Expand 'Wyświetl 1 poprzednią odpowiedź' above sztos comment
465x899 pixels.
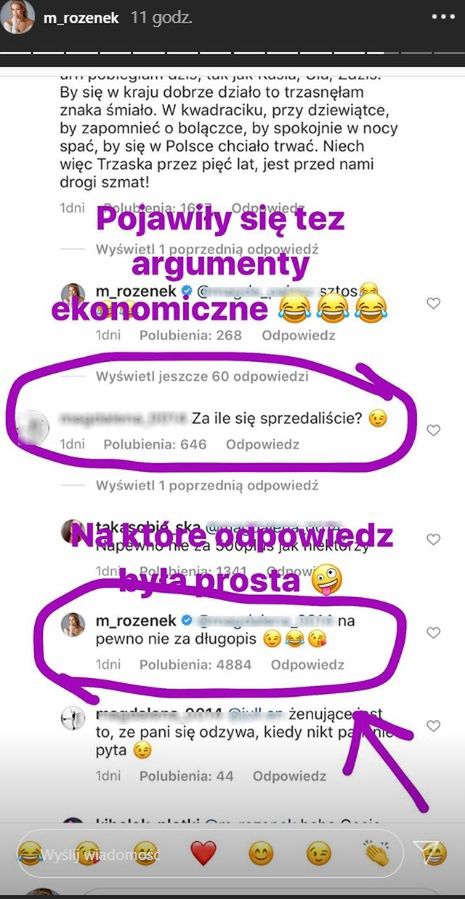tap(207, 250)
